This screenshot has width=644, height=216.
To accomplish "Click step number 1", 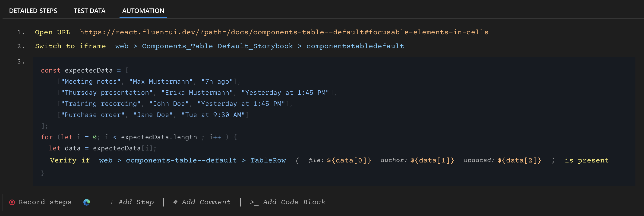I will [21, 32].
